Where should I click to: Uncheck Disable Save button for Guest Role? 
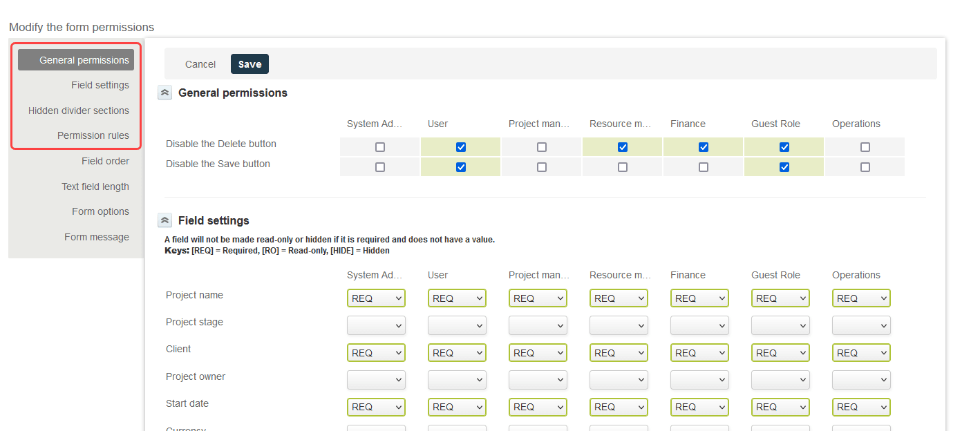pos(784,167)
